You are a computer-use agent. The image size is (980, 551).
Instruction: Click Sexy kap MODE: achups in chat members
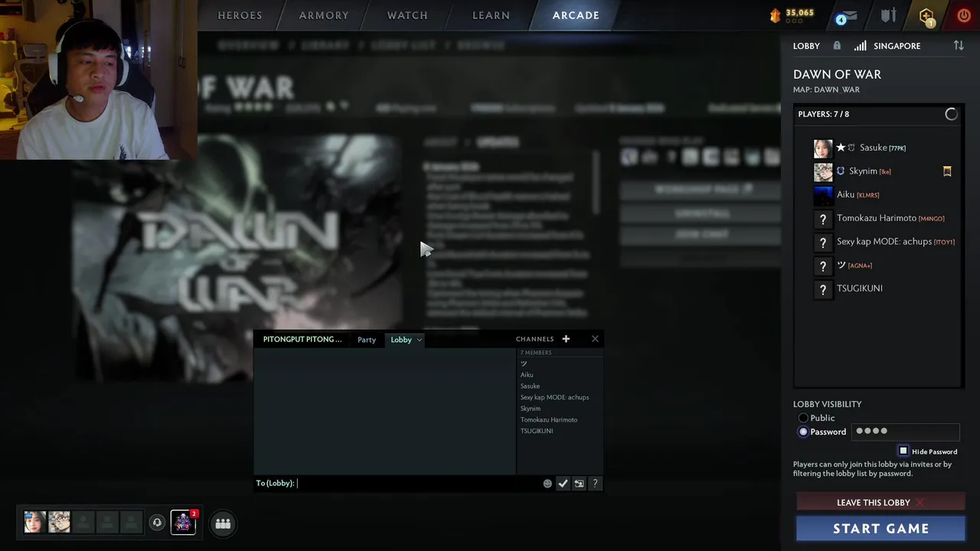click(554, 397)
